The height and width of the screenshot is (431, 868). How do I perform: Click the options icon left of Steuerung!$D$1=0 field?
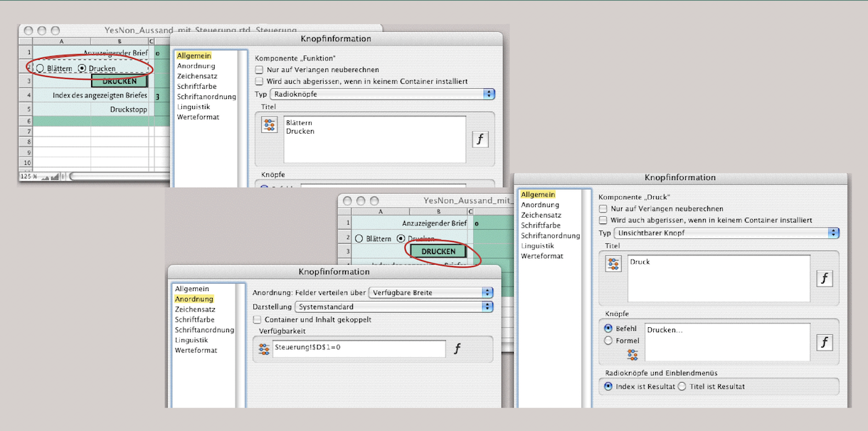[x=264, y=349]
